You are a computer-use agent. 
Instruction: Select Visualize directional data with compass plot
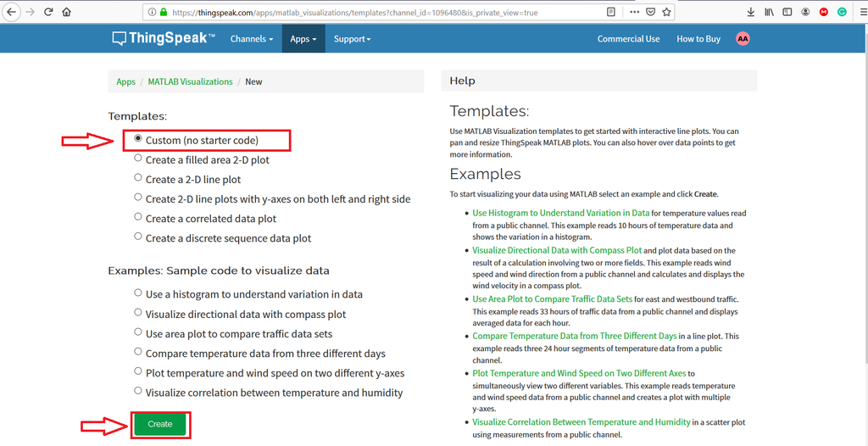(138, 313)
